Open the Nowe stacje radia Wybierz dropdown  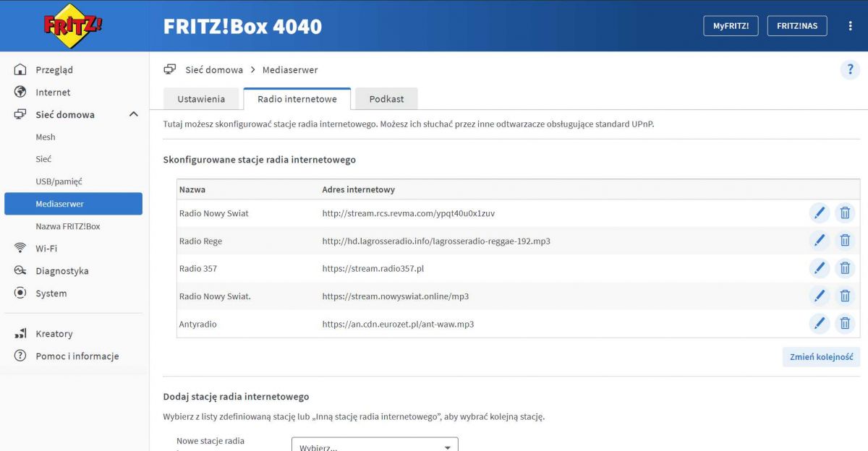coord(375,444)
